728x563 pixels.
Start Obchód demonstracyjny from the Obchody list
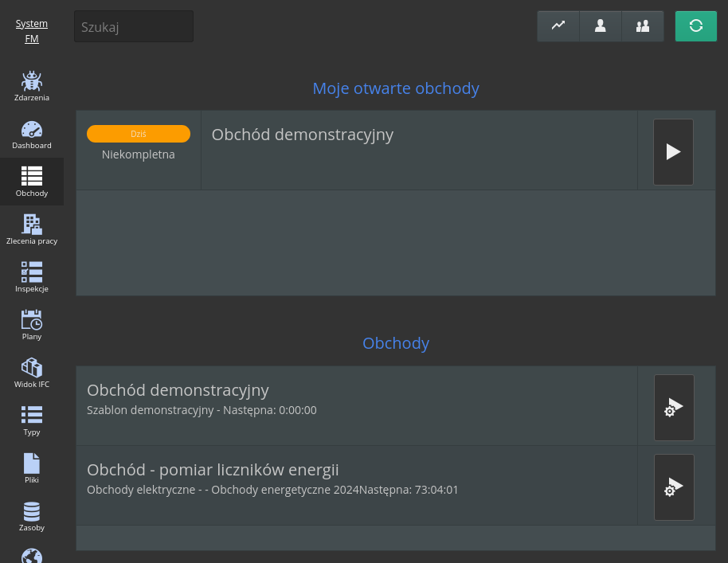point(674,408)
